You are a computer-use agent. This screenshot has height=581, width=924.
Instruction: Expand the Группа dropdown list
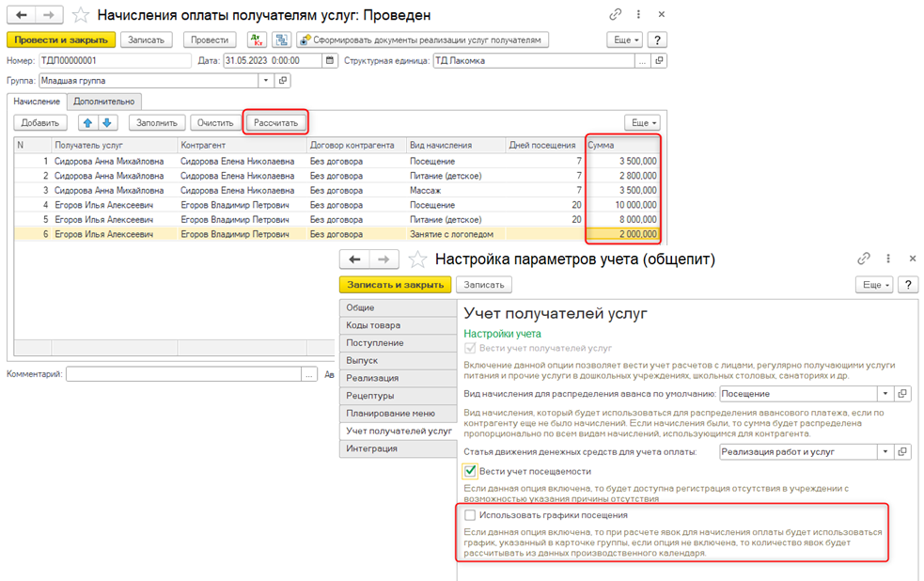click(x=266, y=81)
